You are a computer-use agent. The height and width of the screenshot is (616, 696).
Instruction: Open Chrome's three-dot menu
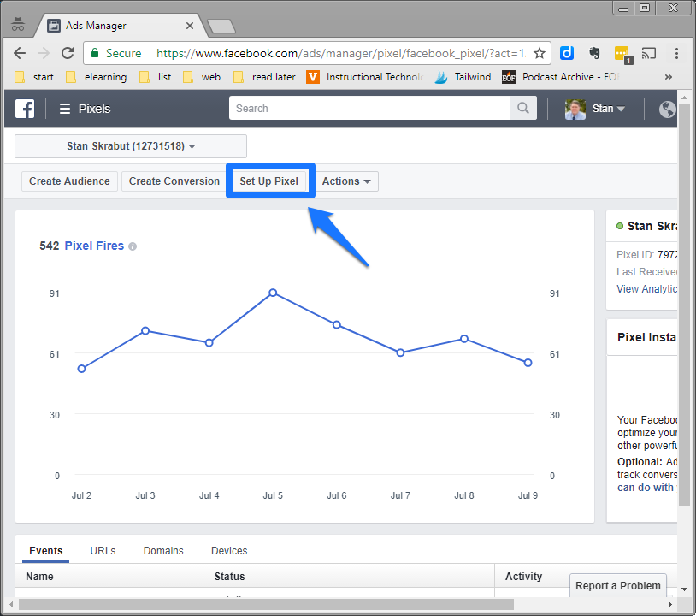[675, 53]
